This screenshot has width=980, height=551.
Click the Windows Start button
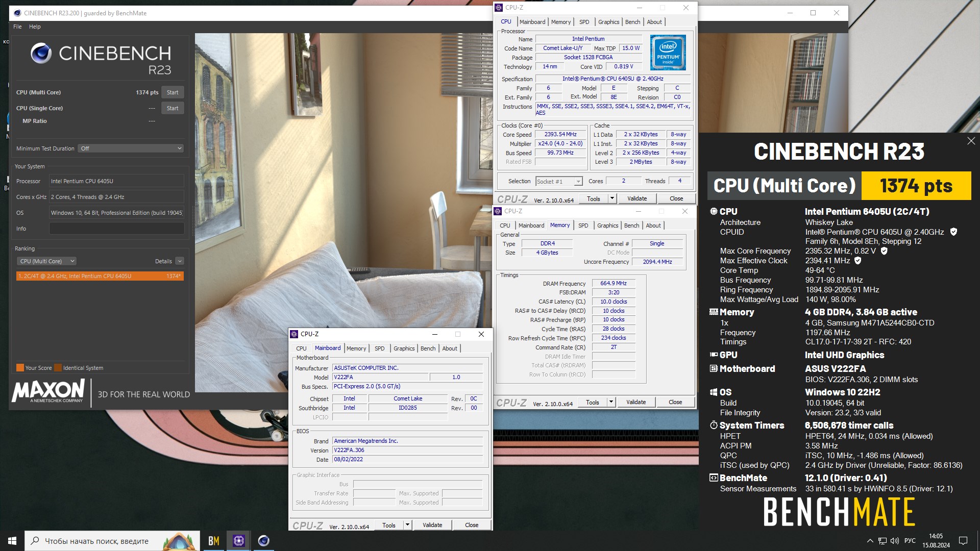tap(12, 541)
